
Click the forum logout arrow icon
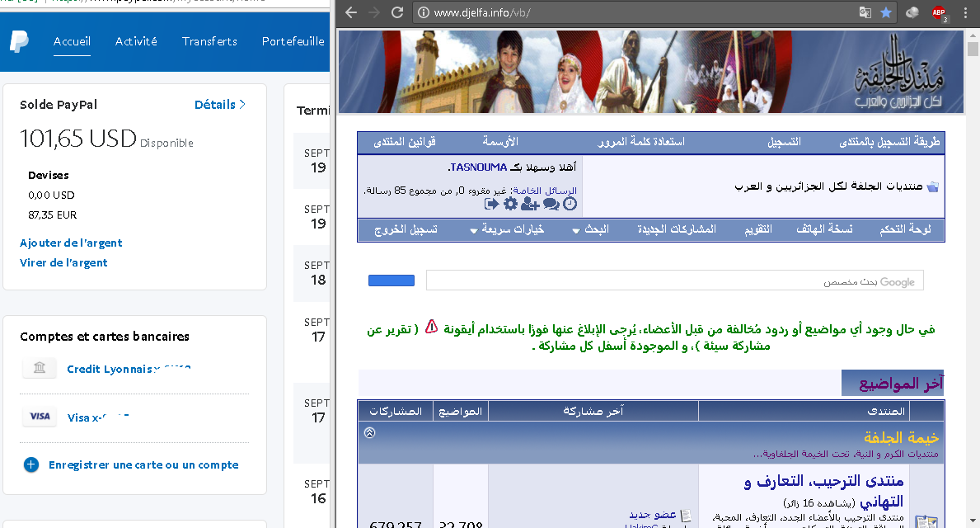(x=492, y=204)
